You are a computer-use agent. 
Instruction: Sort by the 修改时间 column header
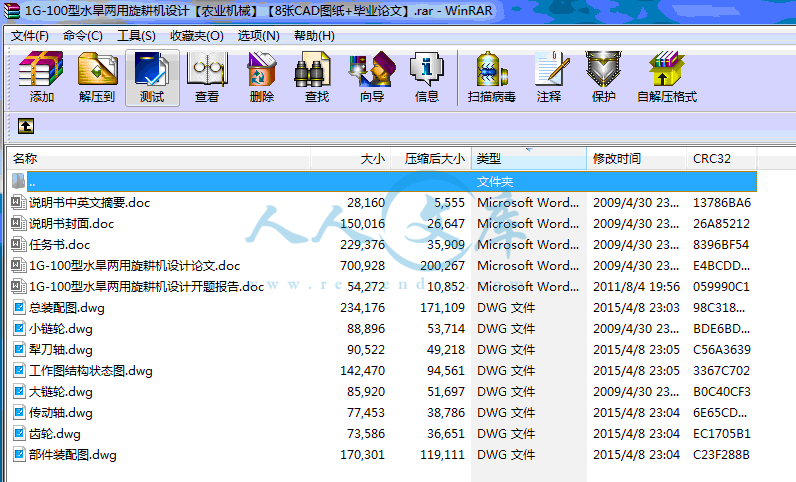pos(637,158)
